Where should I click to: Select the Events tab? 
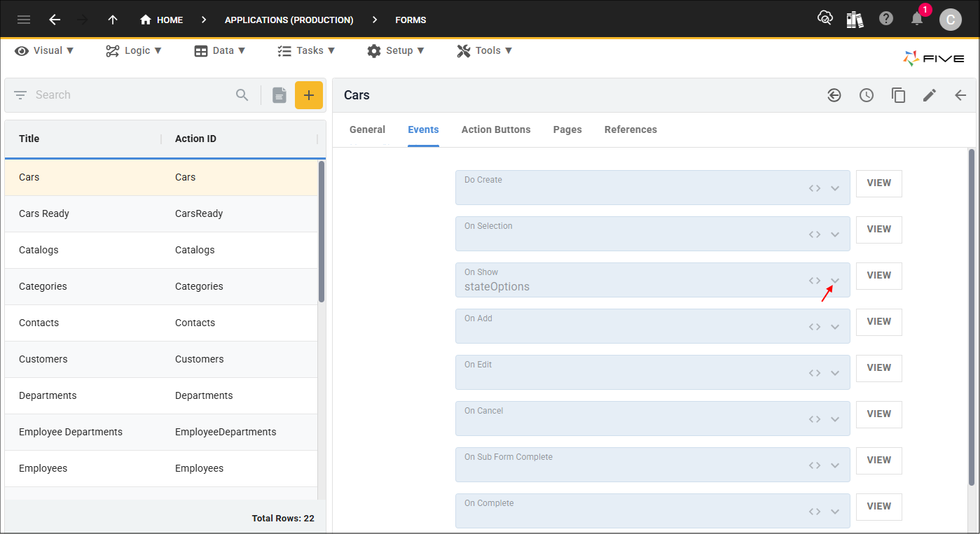[423, 129]
